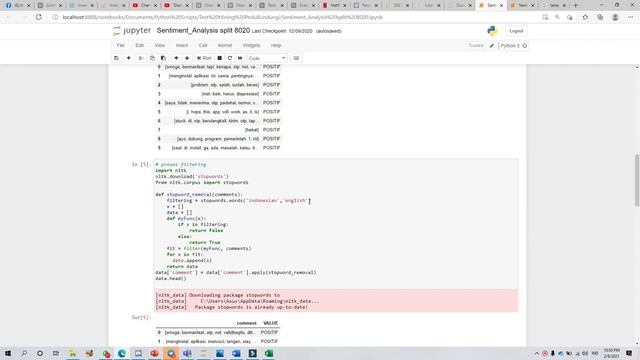
Task: Open the Insert menu
Action: tap(182, 45)
